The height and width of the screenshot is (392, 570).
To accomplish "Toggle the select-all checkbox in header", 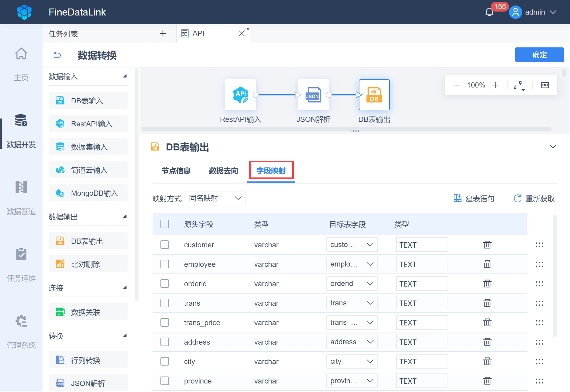I will pos(165,224).
